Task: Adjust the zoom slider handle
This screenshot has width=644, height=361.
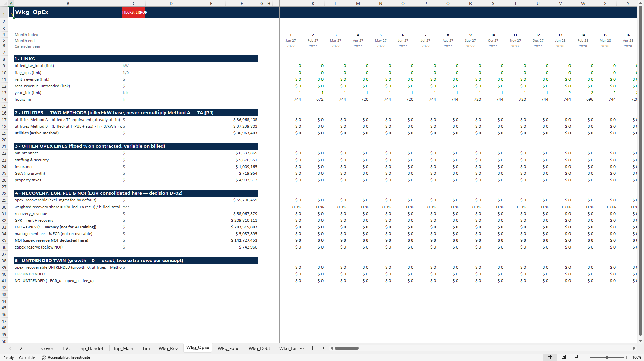Action: point(607,357)
